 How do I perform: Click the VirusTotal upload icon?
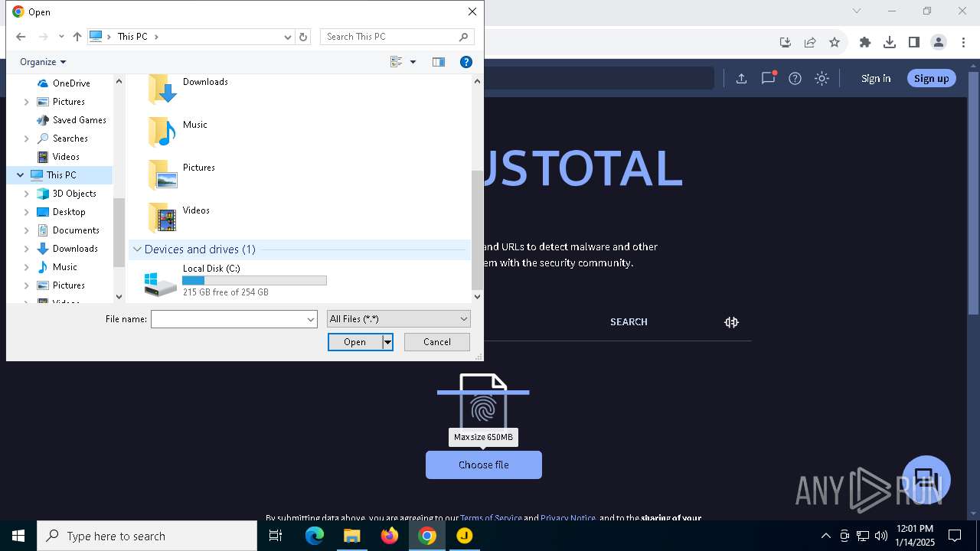(741, 78)
